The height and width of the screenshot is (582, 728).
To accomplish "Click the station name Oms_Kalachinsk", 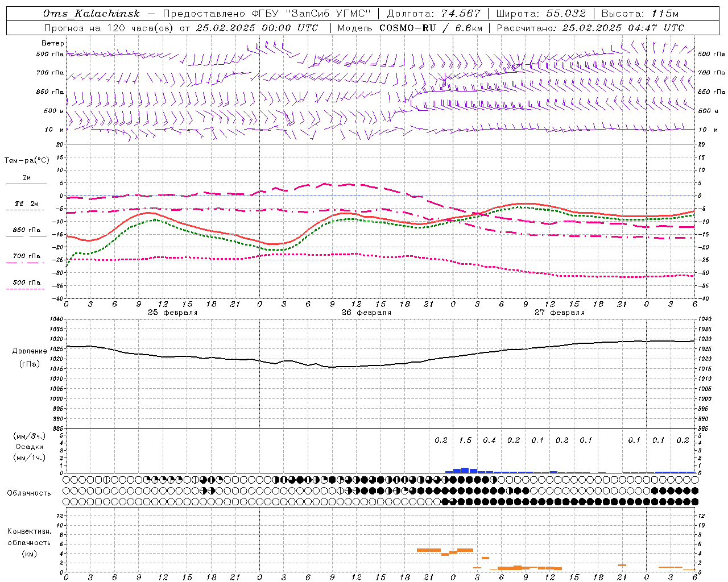I will 91,14.
